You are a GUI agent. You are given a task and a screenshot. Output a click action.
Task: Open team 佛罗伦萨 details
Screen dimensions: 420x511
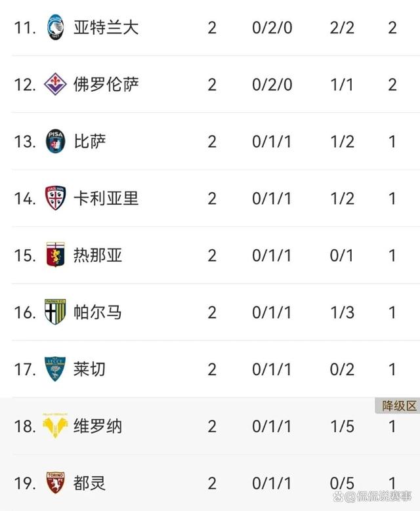coord(106,85)
